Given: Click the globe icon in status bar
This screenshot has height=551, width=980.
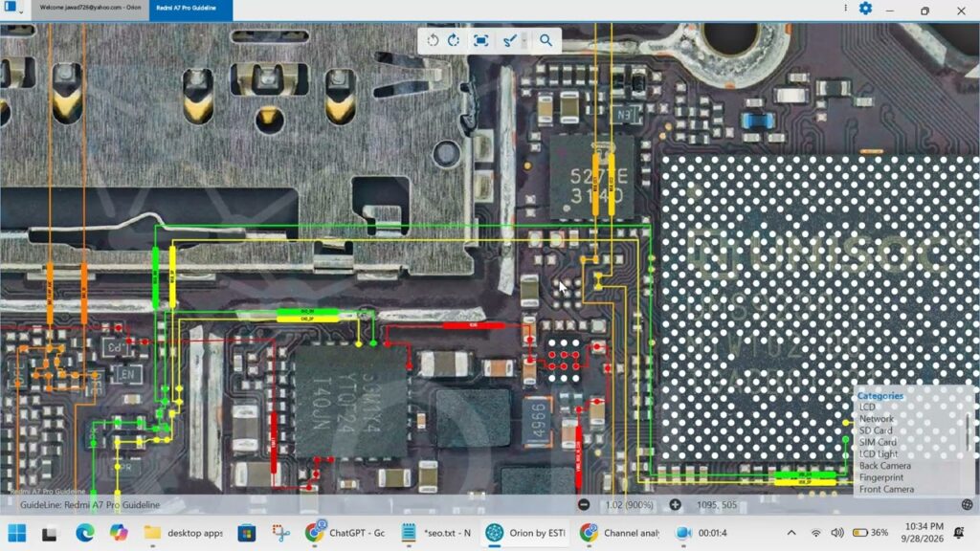Looking at the screenshot, I should (x=967, y=504).
